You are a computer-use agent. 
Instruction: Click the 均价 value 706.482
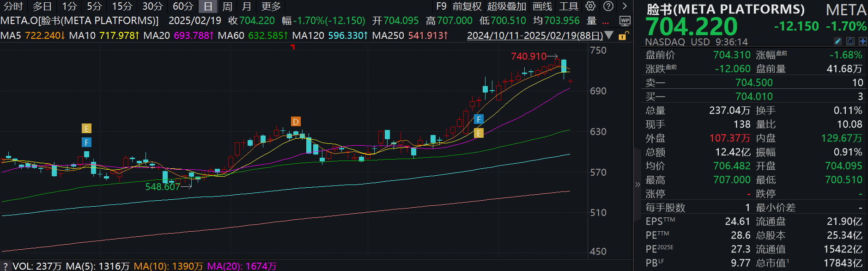732,166
